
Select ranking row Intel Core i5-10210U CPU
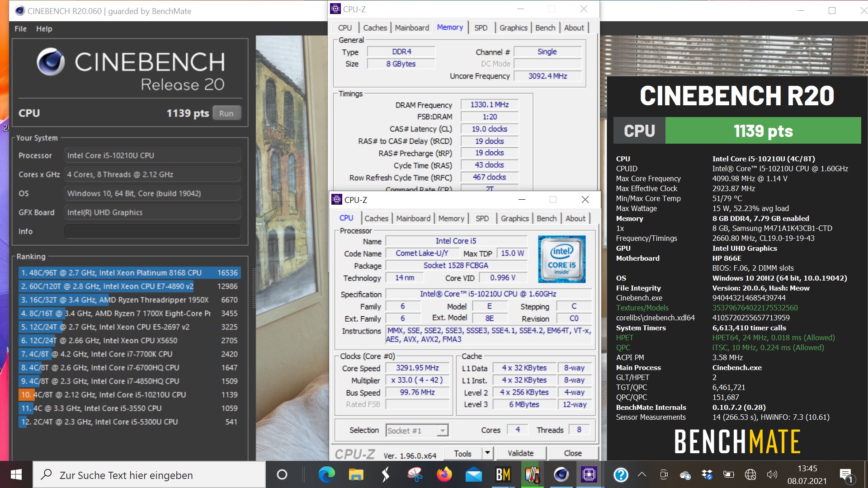pyautogui.click(x=129, y=394)
